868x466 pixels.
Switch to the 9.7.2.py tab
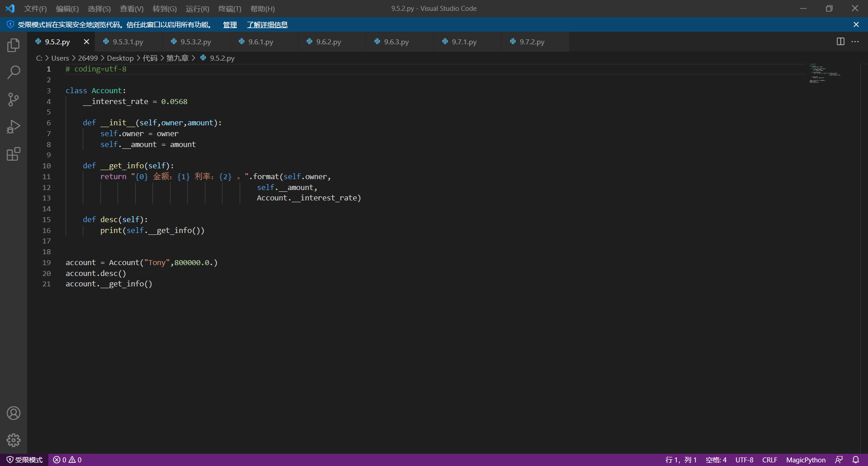(x=535, y=42)
